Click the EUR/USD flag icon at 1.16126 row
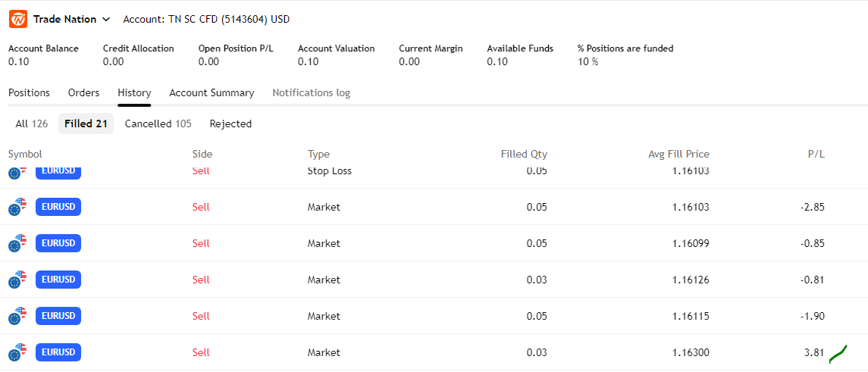 pos(17,280)
